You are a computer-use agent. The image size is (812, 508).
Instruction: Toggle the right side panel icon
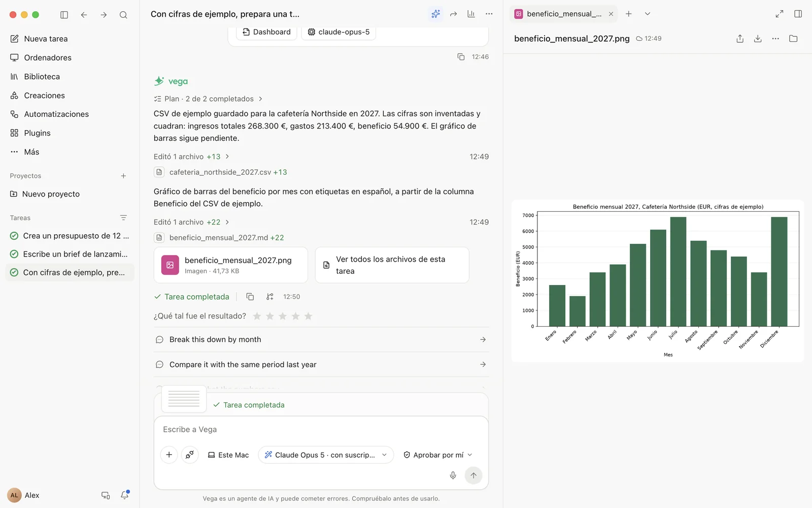pyautogui.click(x=798, y=14)
